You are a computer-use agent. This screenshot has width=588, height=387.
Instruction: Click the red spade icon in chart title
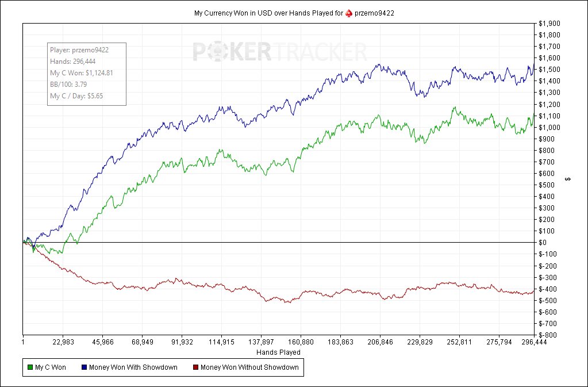click(349, 13)
